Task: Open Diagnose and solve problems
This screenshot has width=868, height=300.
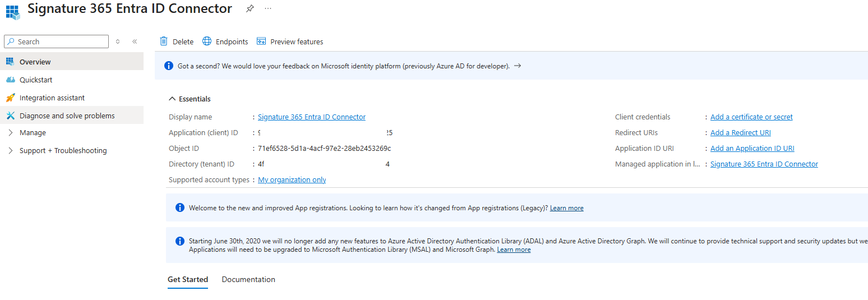Action: pyautogui.click(x=72, y=116)
